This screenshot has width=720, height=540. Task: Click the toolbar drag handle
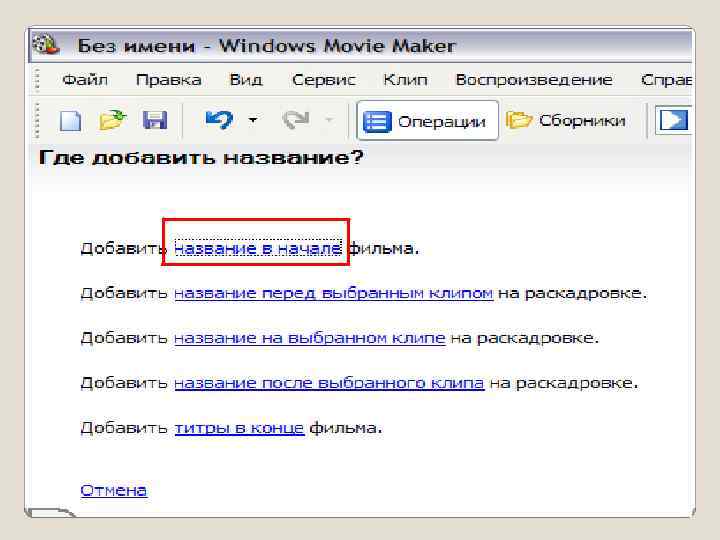point(37,120)
